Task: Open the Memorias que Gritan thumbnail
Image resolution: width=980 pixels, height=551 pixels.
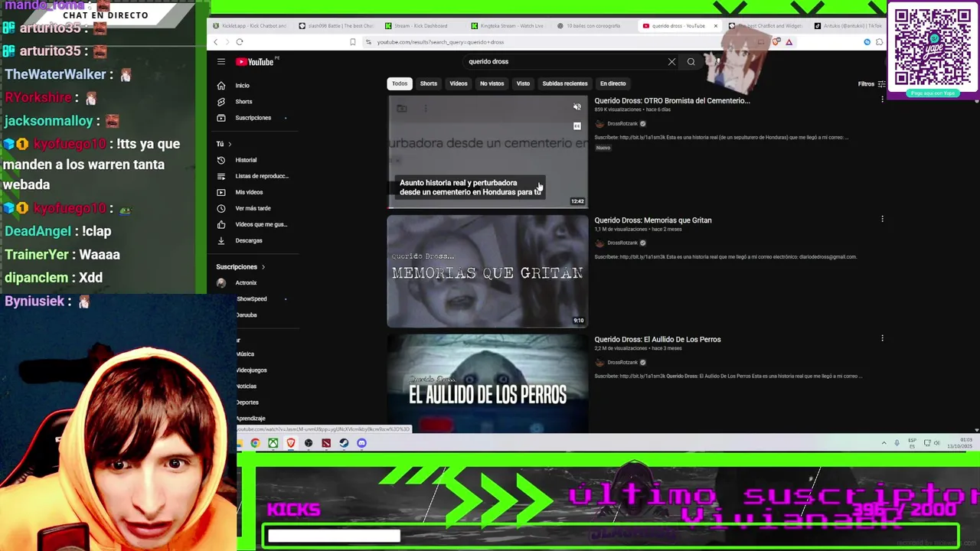Action: (x=488, y=271)
